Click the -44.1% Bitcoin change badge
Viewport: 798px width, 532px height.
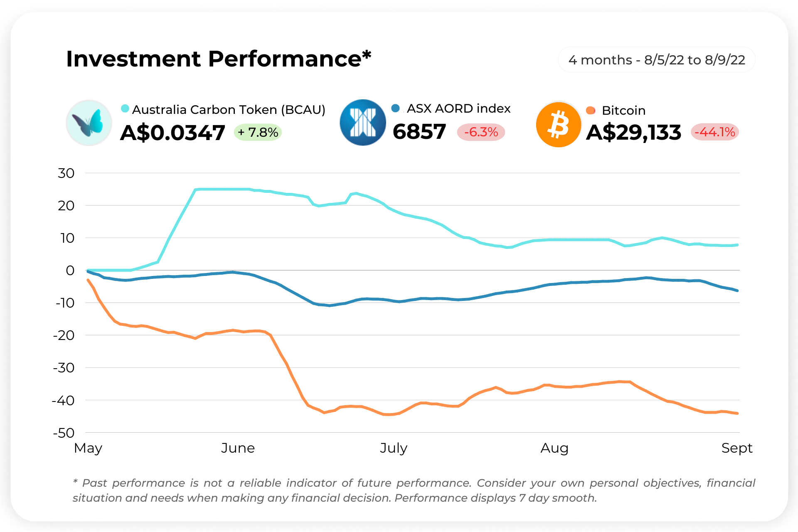coord(715,132)
